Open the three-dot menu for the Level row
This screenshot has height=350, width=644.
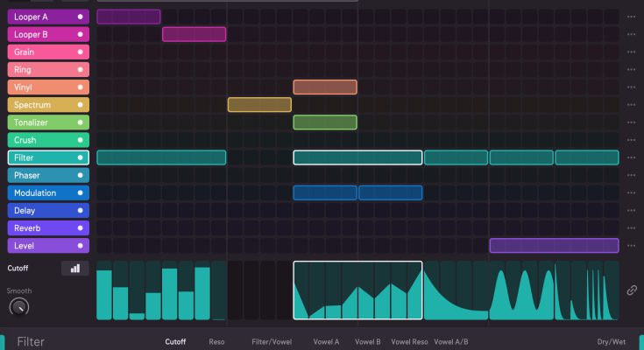click(631, 246)
